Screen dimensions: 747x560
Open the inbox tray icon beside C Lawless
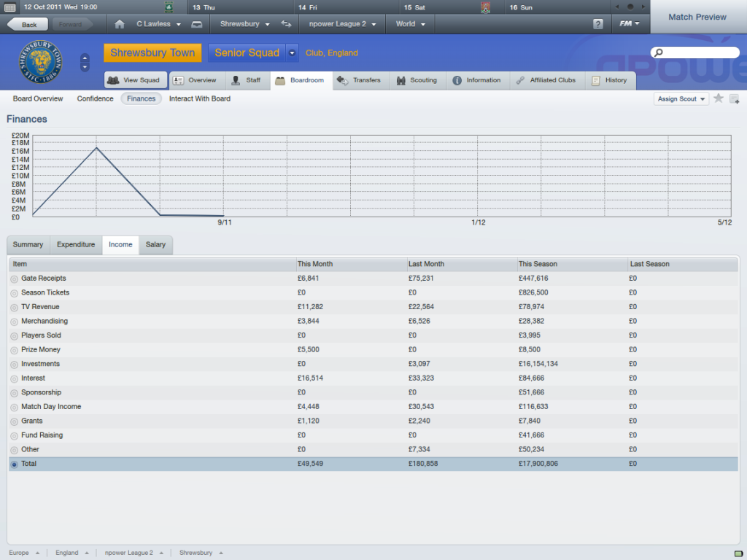[197, 24]
